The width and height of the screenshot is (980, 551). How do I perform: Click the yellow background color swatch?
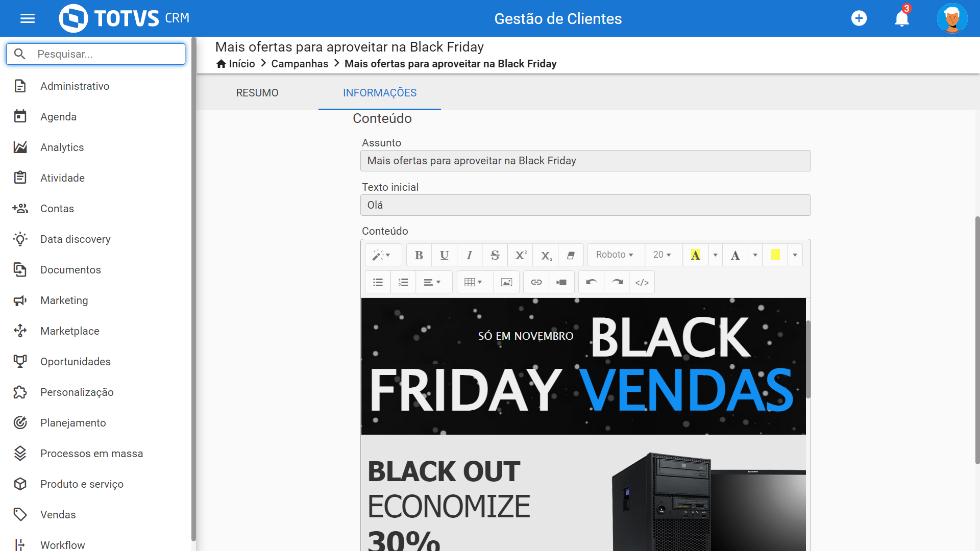[775, 255]
